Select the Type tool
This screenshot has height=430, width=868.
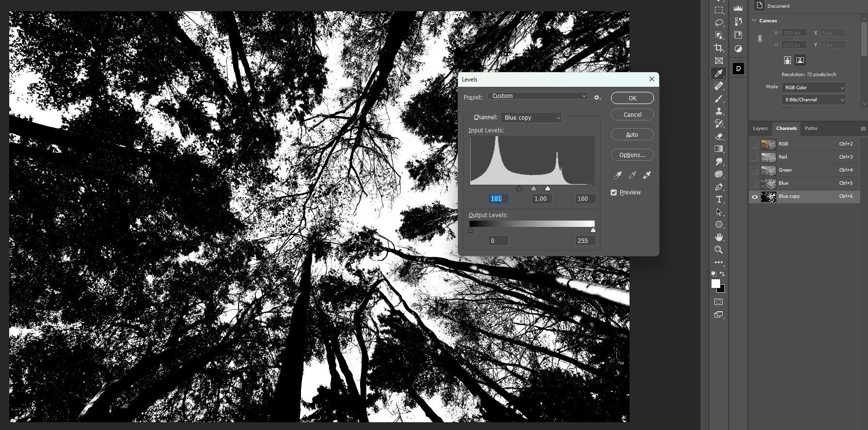pos(719,199)
